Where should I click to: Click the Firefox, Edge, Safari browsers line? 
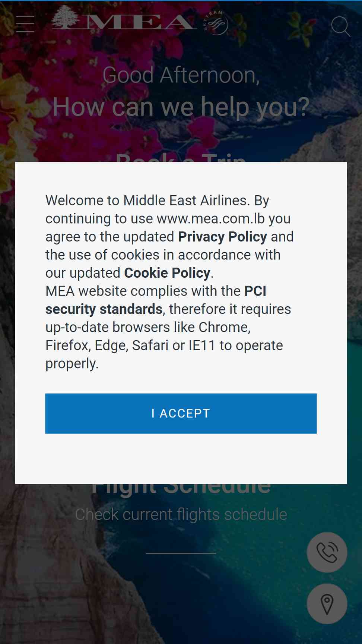164,345
